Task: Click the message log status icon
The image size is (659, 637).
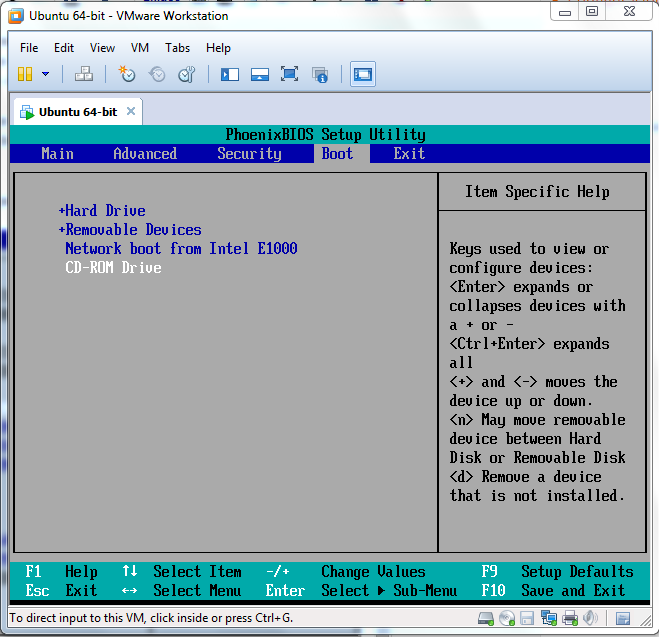Action: point(623,618)
